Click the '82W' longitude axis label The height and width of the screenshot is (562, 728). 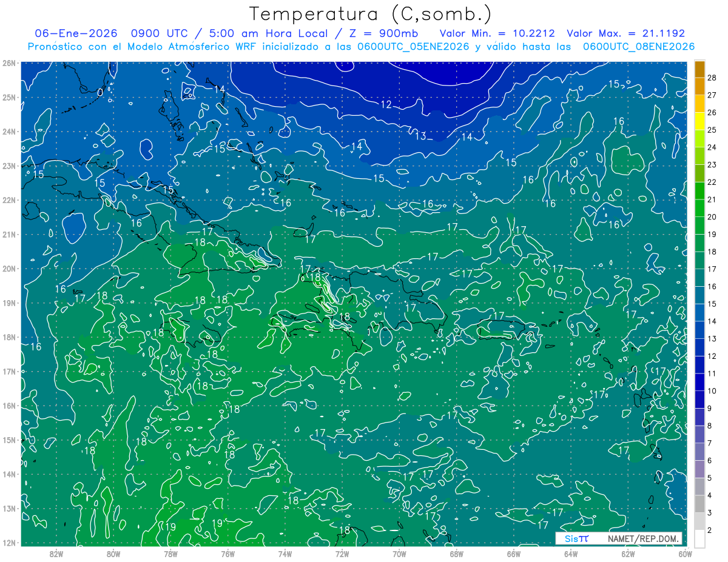pyautogui.click(x=56, y=554)
